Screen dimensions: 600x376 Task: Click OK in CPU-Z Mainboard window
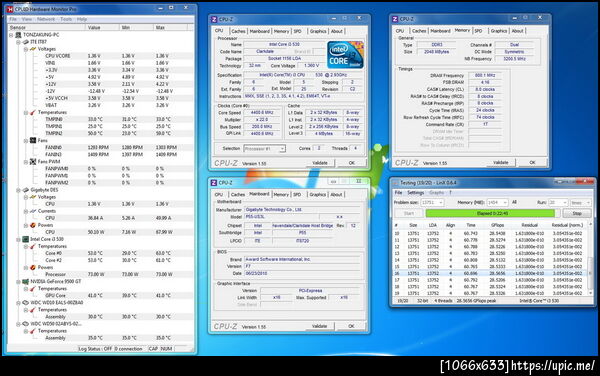tap(351, 326)
